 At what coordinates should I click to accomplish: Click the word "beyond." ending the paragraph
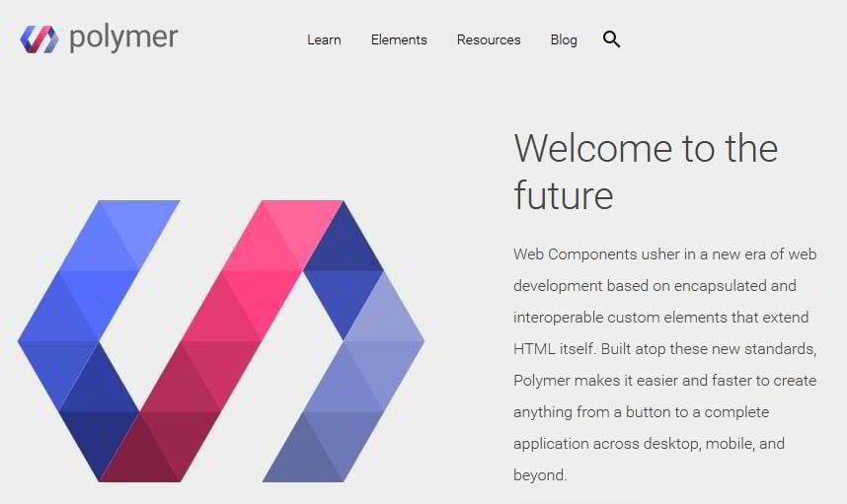pos(540,475)
